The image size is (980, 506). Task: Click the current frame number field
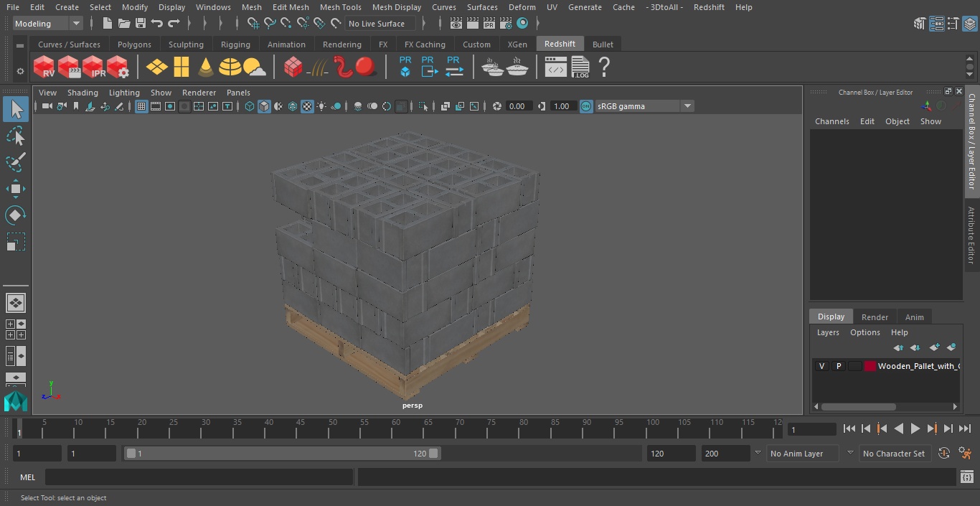(812, 429)
